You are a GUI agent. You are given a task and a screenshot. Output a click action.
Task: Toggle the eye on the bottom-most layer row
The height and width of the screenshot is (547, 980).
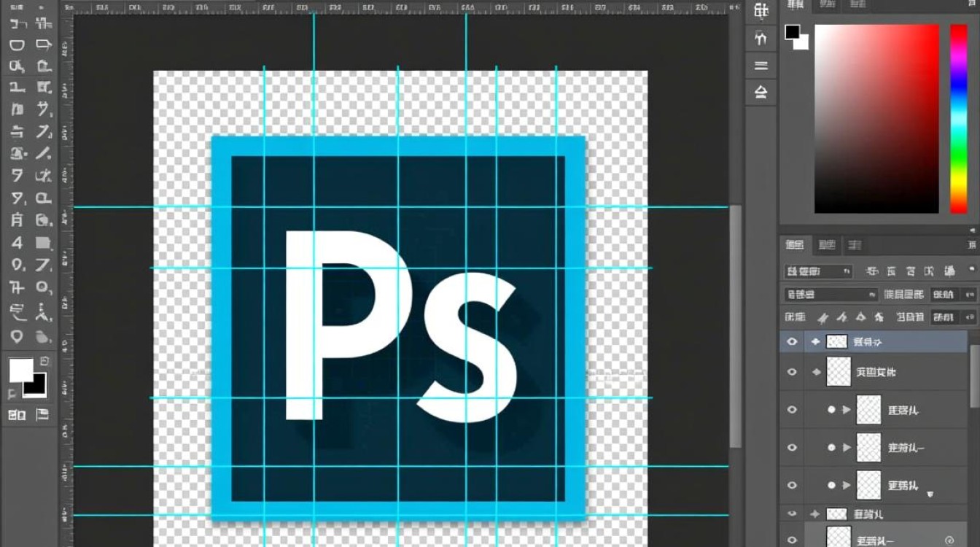(792, 540)
